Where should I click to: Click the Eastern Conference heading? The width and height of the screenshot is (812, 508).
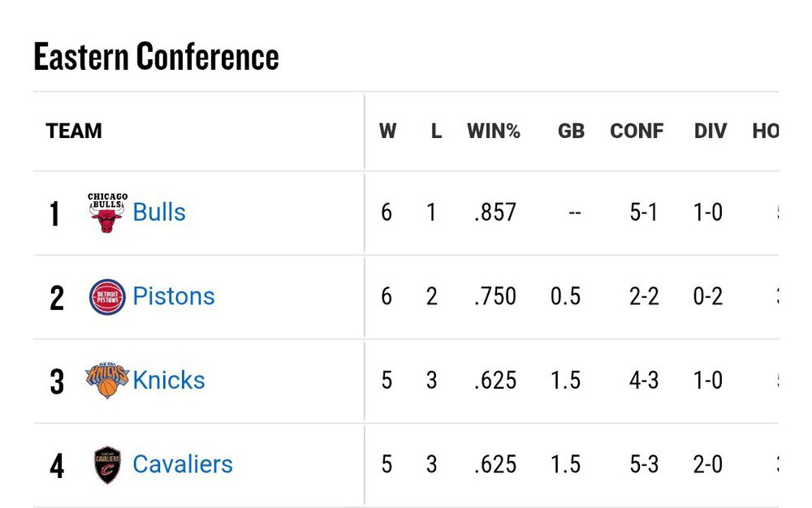(156, 57)
